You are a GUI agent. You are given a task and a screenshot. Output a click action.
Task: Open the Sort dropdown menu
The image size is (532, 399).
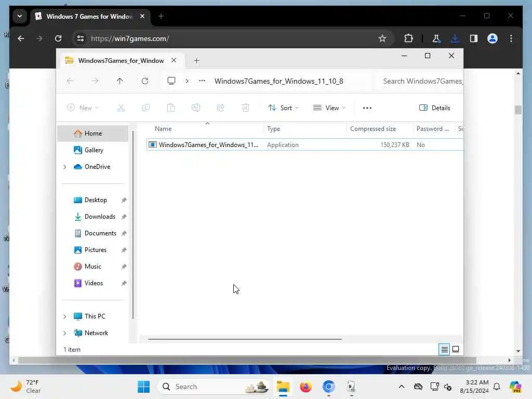[283, 108]
